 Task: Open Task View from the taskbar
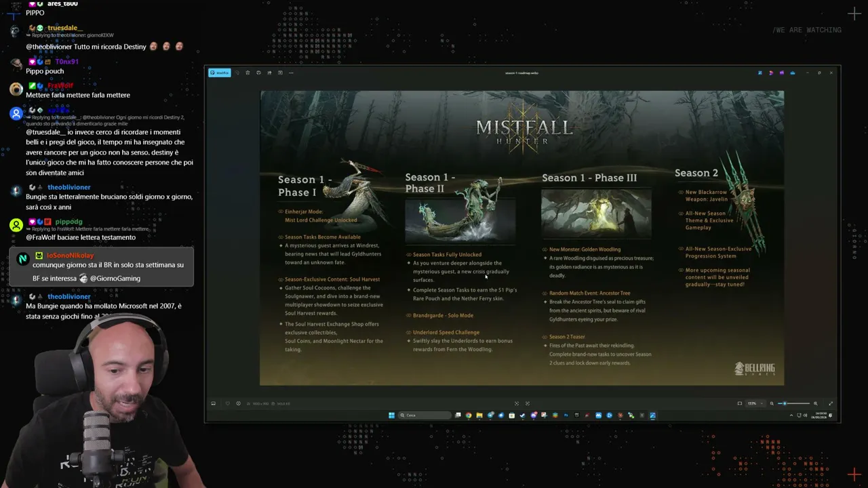click(x=458, y=415)
